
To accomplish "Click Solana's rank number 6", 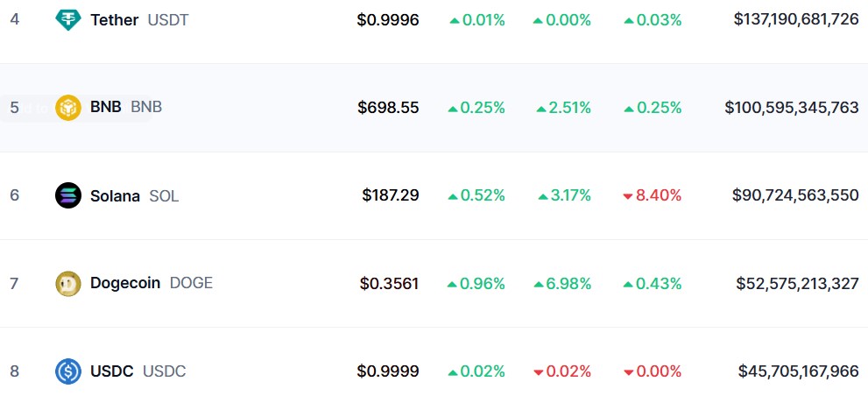I will [x=14, y=195].
